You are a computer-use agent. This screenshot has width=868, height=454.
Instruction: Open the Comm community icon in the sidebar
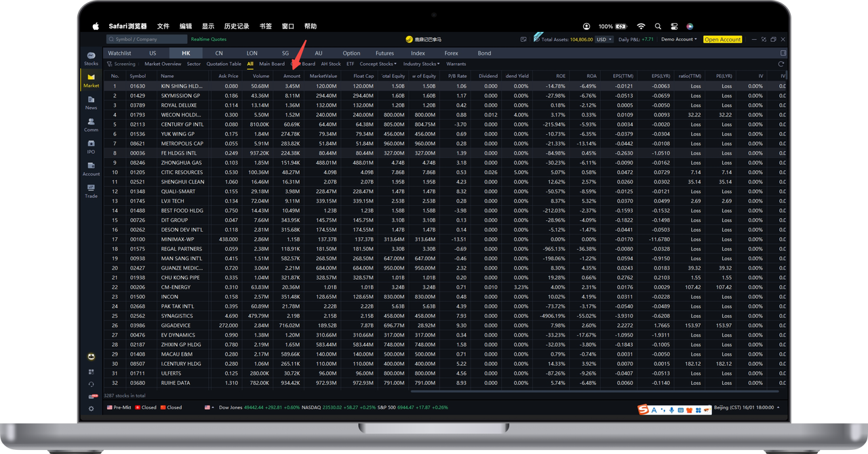point(91,125)
